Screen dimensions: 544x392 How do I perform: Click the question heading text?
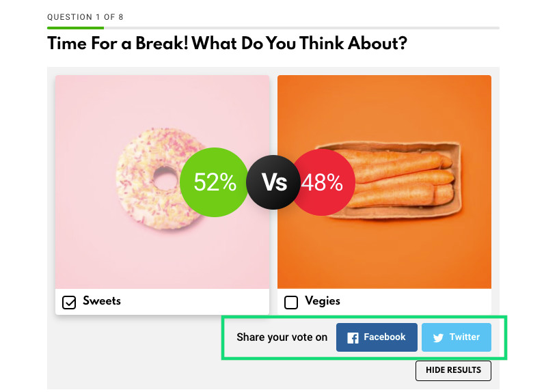pyautogui.click(x=227, y=43)
